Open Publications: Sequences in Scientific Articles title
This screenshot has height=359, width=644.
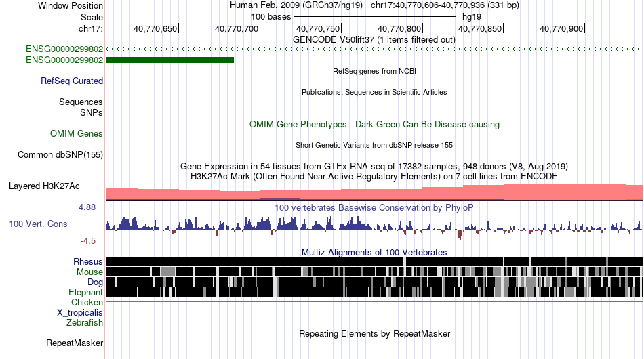(x=374, y=92)
